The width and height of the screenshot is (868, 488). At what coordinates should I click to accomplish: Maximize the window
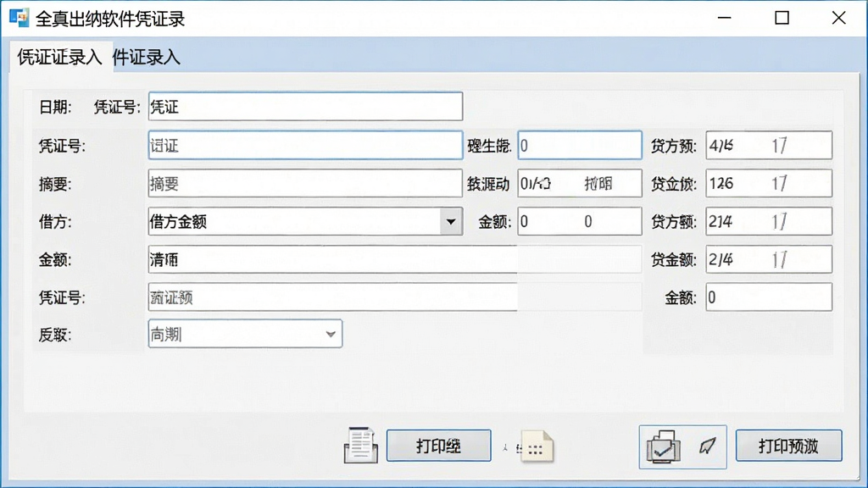pyautogui.click(x=782, y=19)
